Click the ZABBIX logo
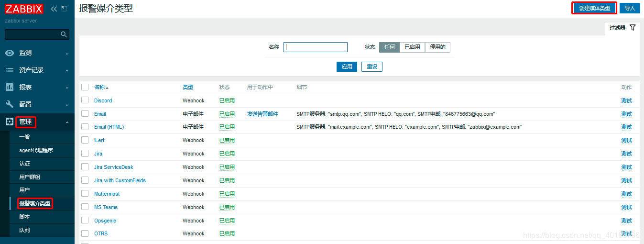 24,9
